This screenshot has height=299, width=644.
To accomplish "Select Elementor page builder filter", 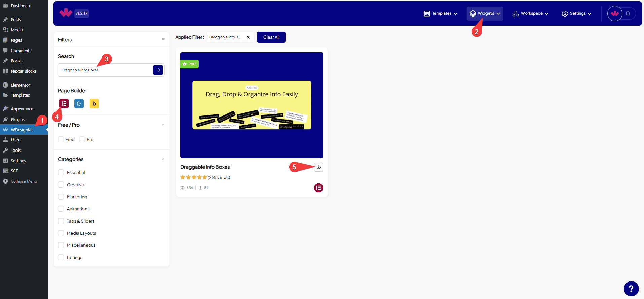I will point(64,103).
